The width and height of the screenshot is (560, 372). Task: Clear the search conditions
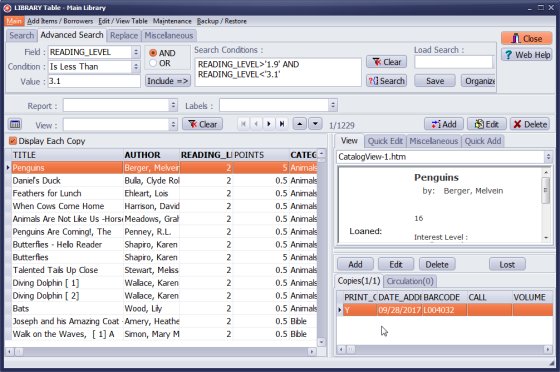click(x=386, y=62)
